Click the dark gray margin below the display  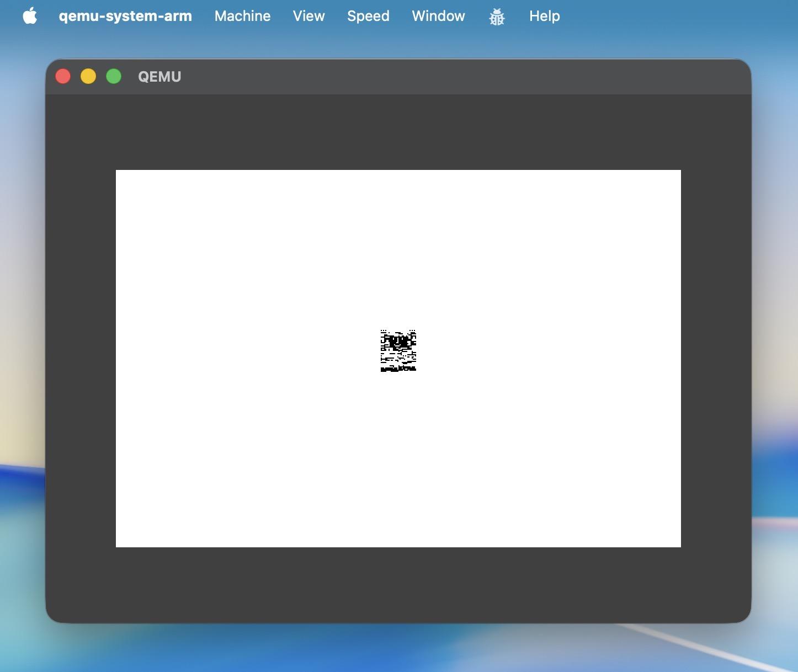(x=398, y=584)
